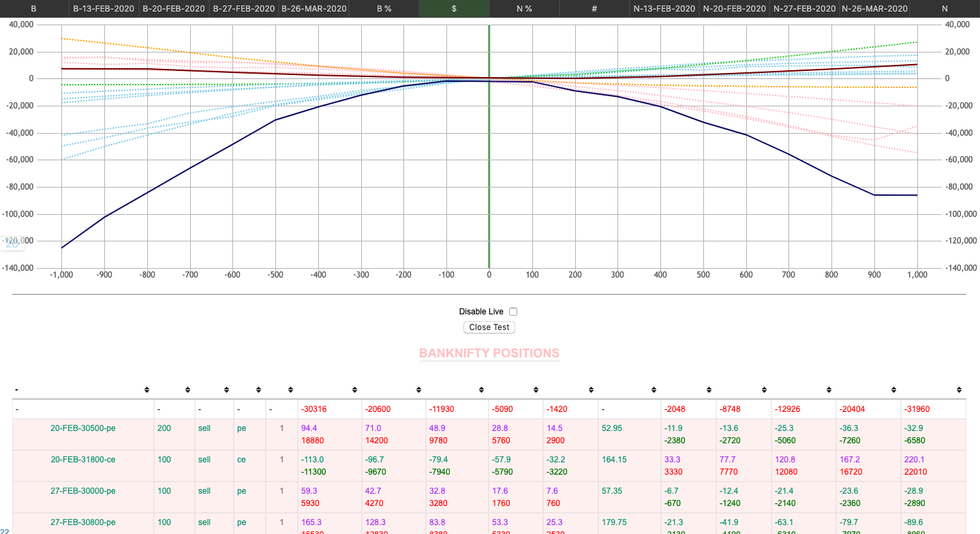The image size is (980, 534).
Task: Click the 27-FEB-30000-pe position name
Action: [83, 491]
